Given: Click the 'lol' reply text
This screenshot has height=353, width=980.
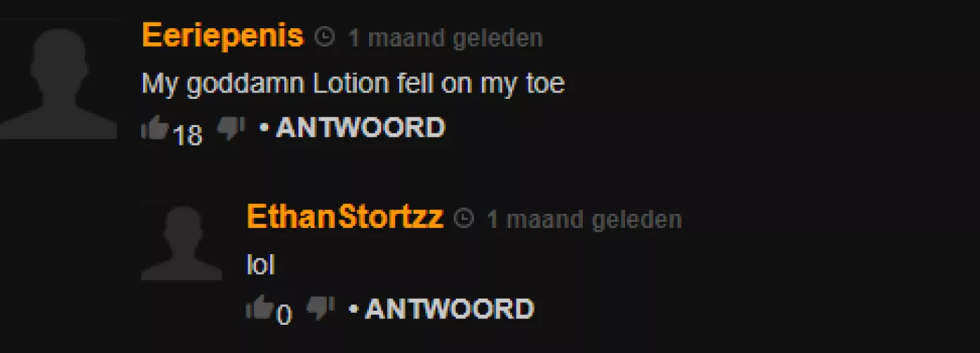Looking at the screenshot, I should (x=260, y=265).
